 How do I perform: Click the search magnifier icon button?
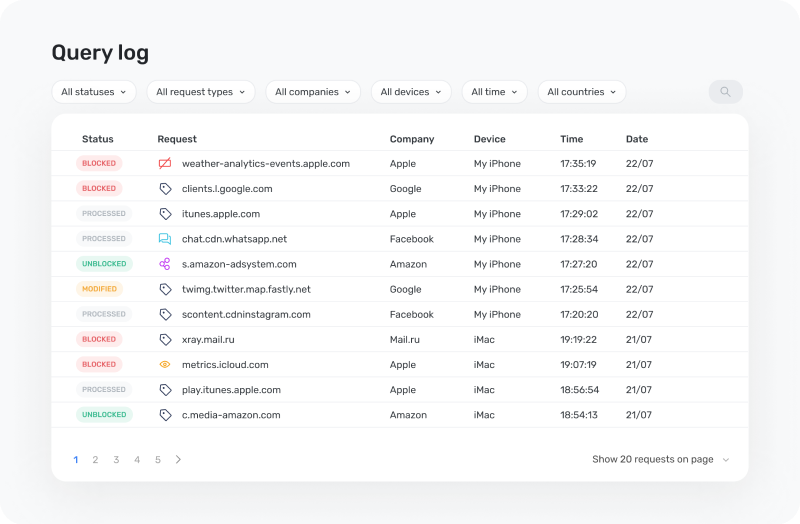pyautogui.click(x=725, y=92)
